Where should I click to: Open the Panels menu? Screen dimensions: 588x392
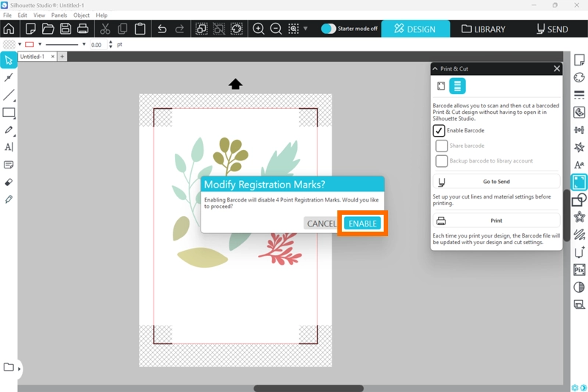click(59, 15)
